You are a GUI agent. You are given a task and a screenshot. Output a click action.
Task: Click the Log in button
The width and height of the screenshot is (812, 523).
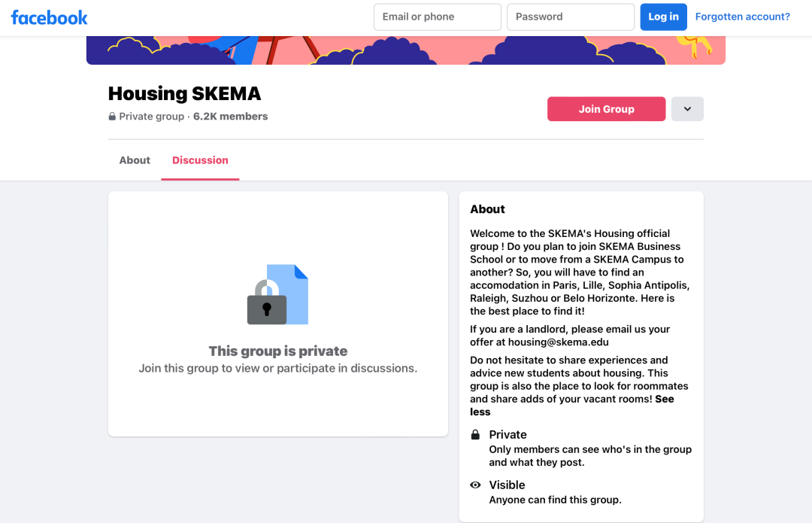pyautogui.click(x=663, y=17)
